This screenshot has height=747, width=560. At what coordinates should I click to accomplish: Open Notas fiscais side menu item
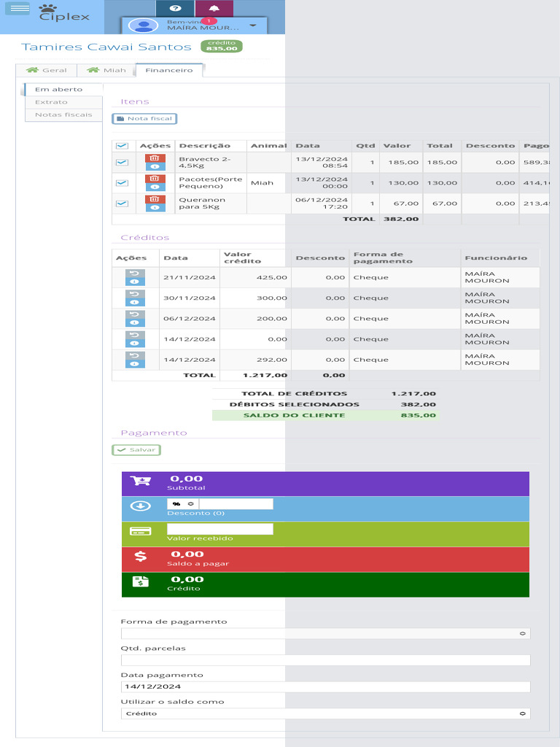click(63, 115)
